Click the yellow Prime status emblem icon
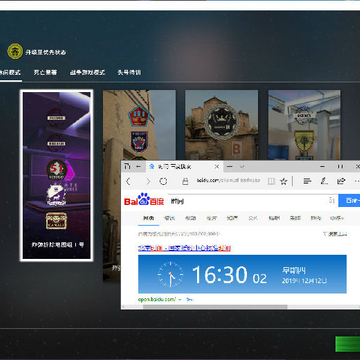Viewport: 360px width, 360px height. point(15,51)
